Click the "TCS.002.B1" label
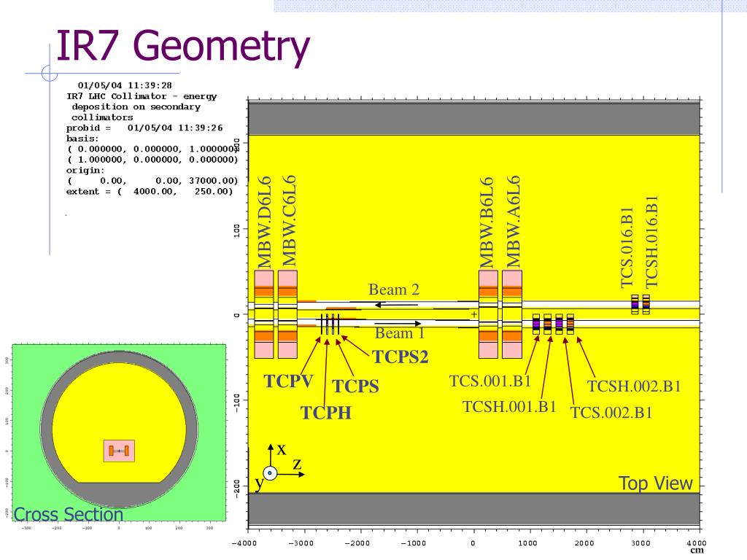Image resolution: width=747 pixels, height=560 pixels. (611, 413)
